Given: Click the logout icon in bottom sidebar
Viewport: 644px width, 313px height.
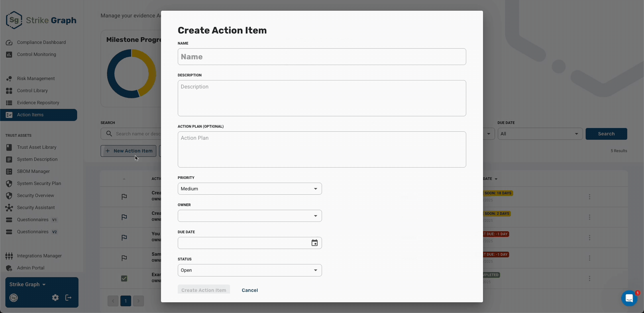Looking at the screenshot, I should (68, 298).
